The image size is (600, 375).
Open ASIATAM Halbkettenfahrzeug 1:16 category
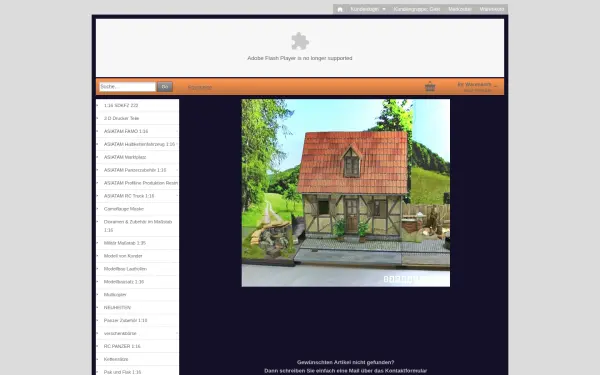tap(139, 144)
